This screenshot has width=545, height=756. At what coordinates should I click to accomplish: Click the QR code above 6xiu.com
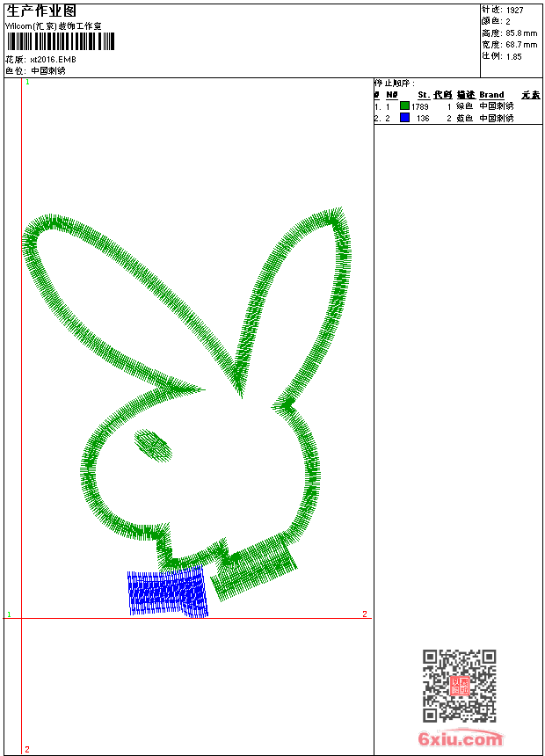pos(460,686)
